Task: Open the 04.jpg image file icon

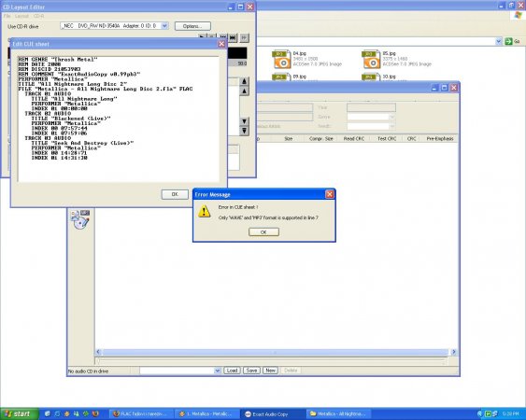Action: (x=281, y=59)
